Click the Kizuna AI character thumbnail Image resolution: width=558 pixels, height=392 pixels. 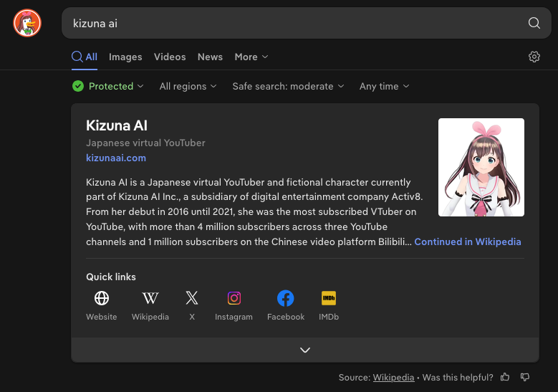(x=481, y=168)
